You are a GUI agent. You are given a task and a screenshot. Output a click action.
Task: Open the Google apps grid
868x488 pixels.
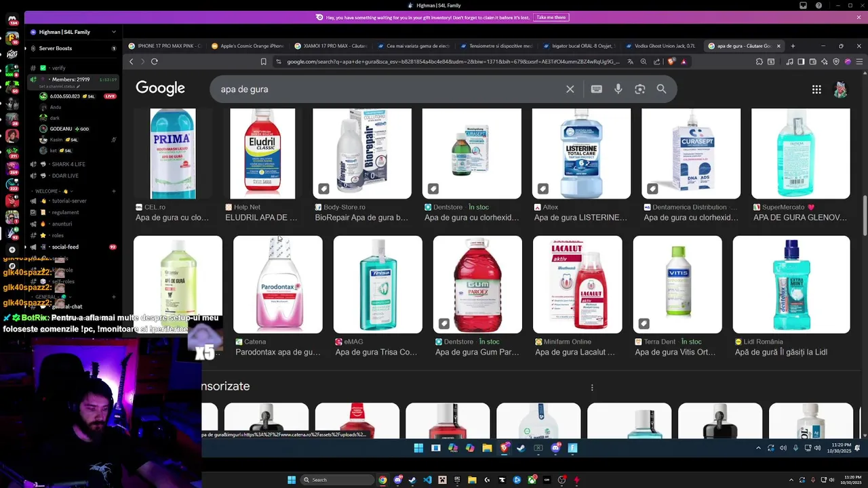[x=816, y=89]
